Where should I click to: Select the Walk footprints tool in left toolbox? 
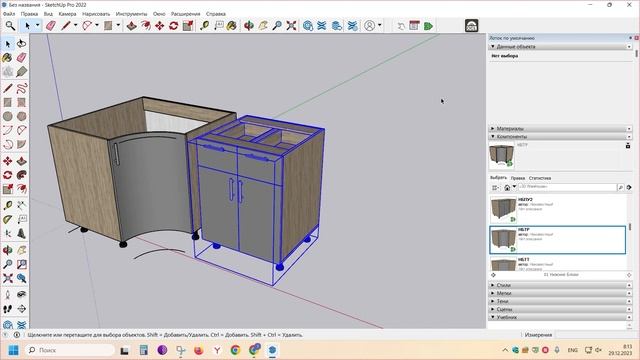point(8,309)
